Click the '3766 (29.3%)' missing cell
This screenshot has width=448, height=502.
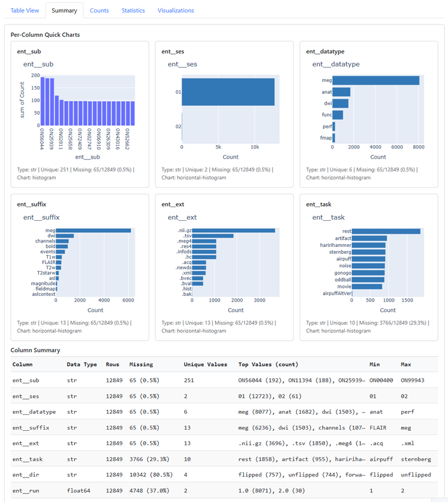(149, 459)
